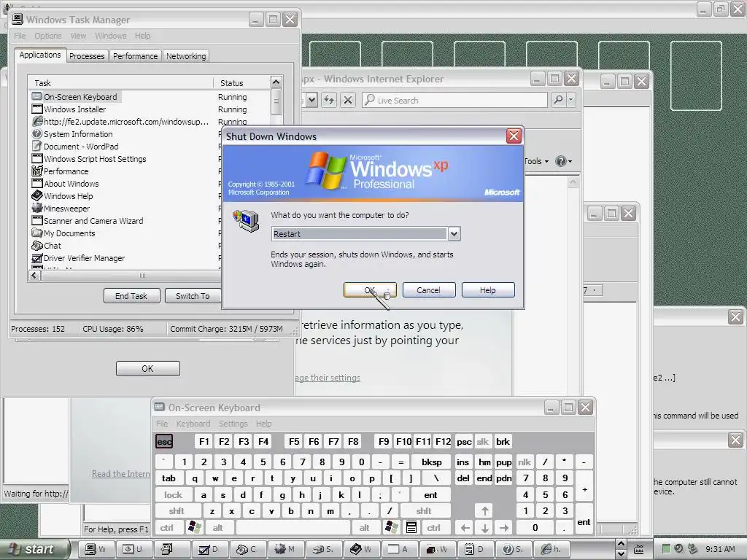
Task: Click the up arrow key on On-Screen Keyboard
Action: (484, 511)
